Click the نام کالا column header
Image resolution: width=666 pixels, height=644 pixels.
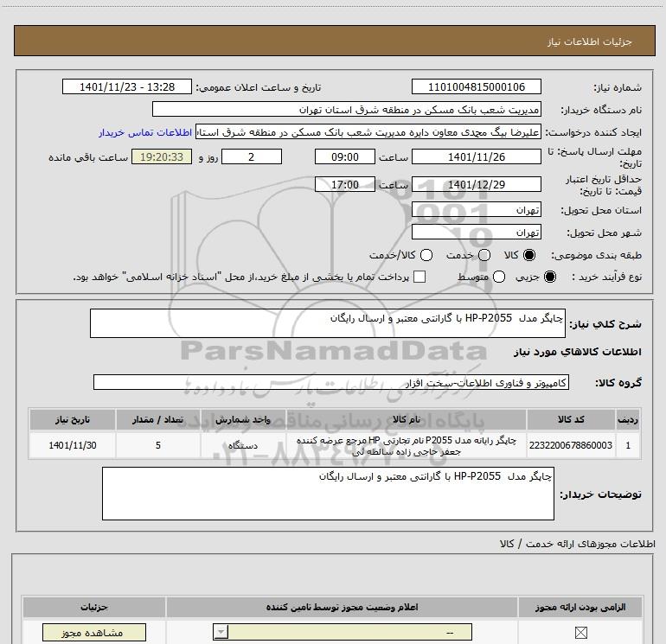pyautogui.click(x=407, y=419)
